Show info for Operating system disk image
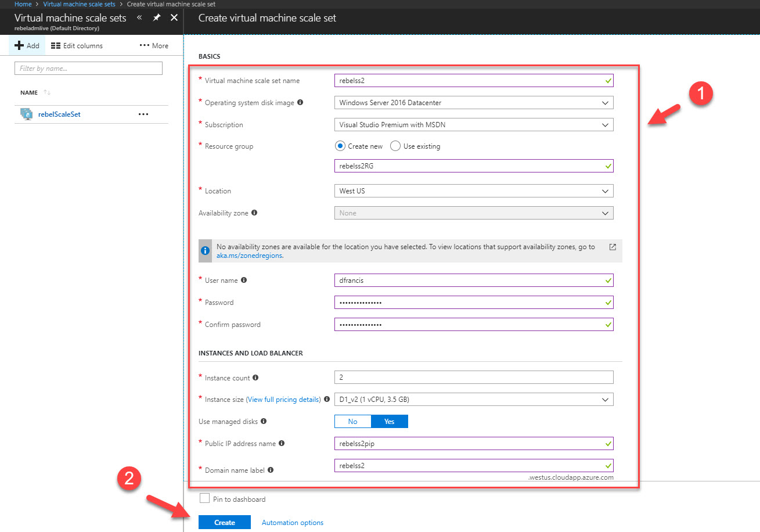 tap(301, 102)
